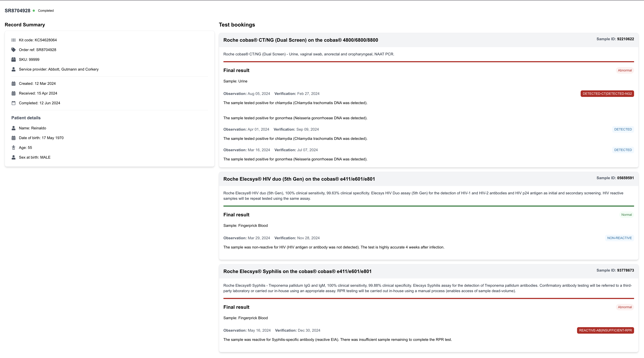Click the calendar icon beside Received date
This screenshot has width=644, height=358.
(x=14, y=93)
